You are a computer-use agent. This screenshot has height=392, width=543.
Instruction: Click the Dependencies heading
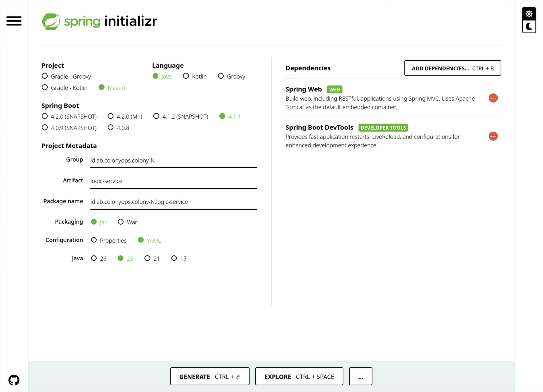(x=308, y=68)
